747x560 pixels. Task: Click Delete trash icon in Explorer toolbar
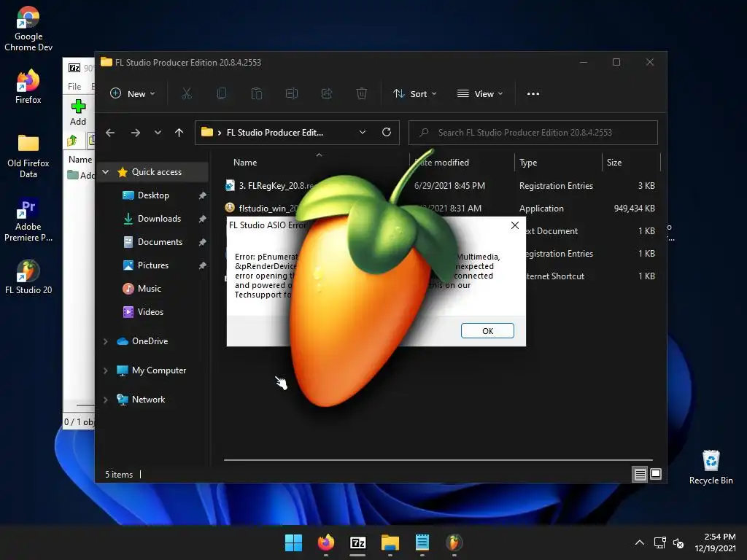tap(362, 94)
